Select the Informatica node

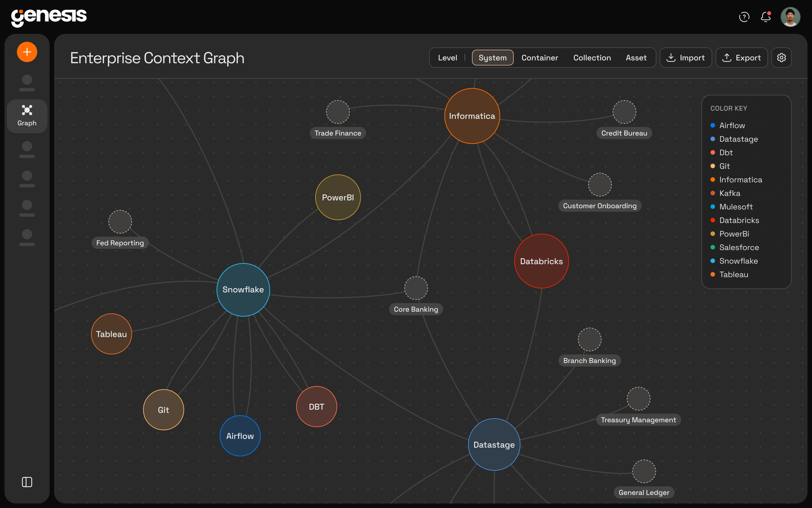pos(472,116)
